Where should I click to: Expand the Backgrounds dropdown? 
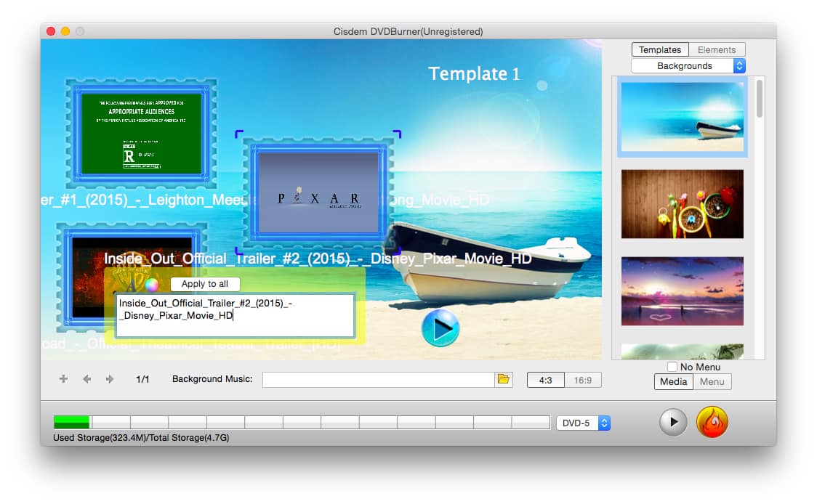pyautogui.click(x=688, y=65)
